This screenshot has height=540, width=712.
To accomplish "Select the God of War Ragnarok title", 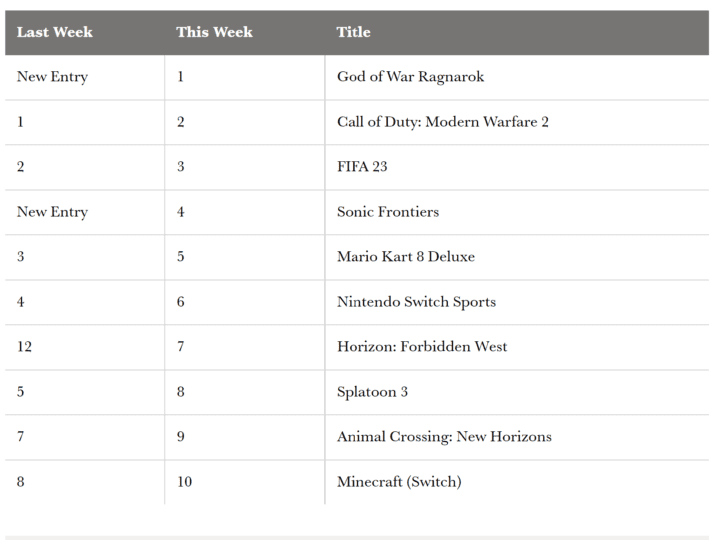I will coord(410,77).
